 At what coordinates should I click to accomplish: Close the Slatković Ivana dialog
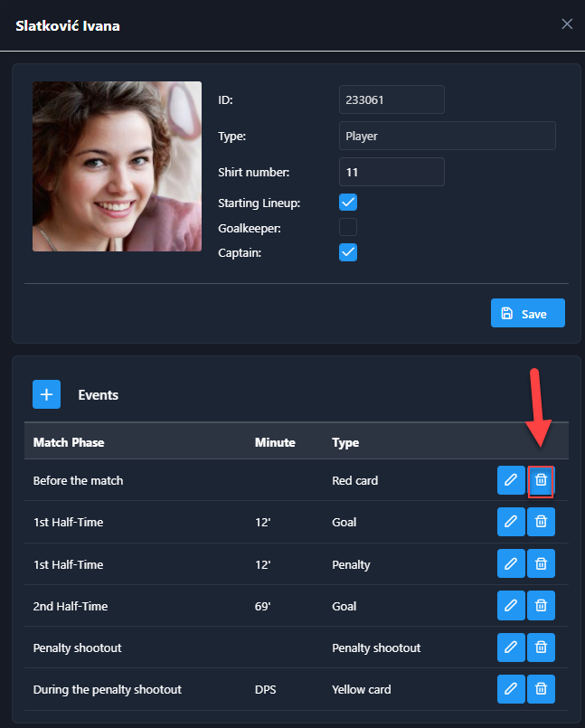click(x=567, y=24)
